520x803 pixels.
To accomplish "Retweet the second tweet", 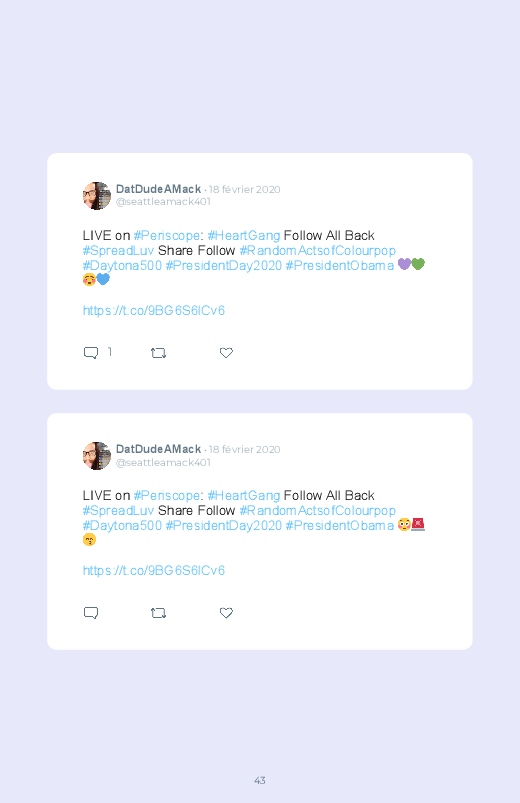I will (x=158, y=613).
